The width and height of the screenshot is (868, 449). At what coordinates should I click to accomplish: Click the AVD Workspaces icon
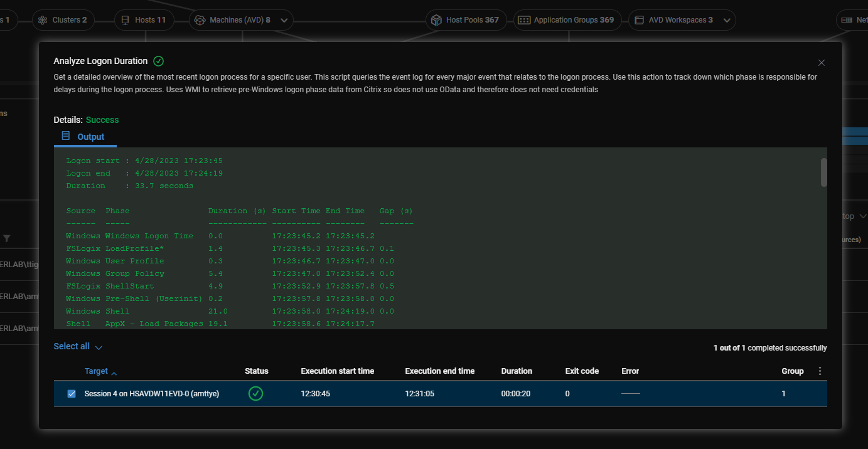tap(638, 19)
